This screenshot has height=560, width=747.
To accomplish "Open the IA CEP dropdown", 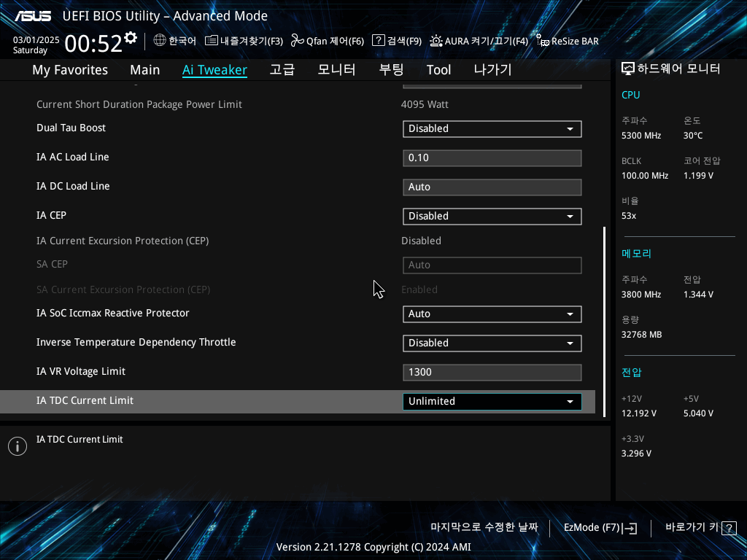I will point(492,216).
